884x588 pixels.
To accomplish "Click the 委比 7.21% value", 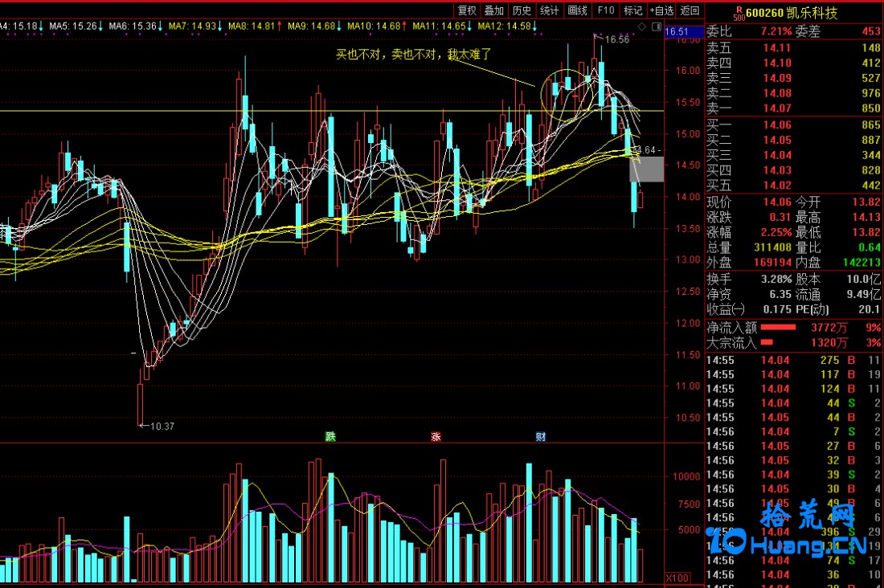I will (x=776, y=31).
